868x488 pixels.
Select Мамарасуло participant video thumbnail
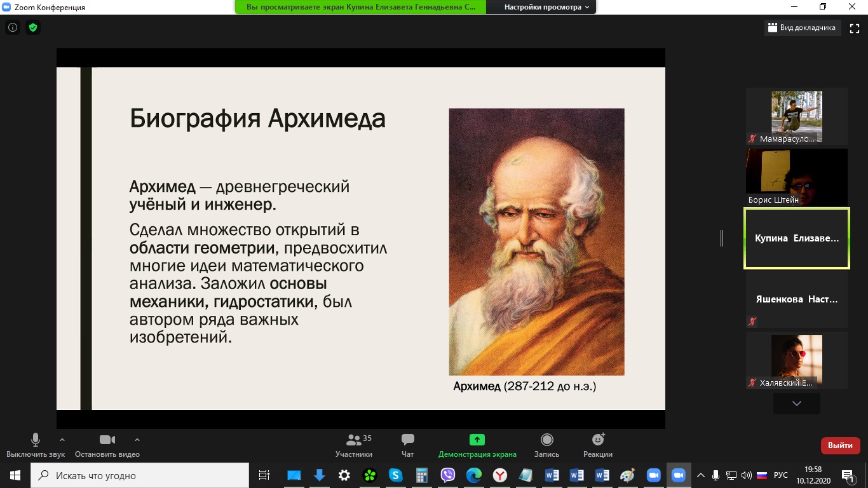tap(797, 116)
